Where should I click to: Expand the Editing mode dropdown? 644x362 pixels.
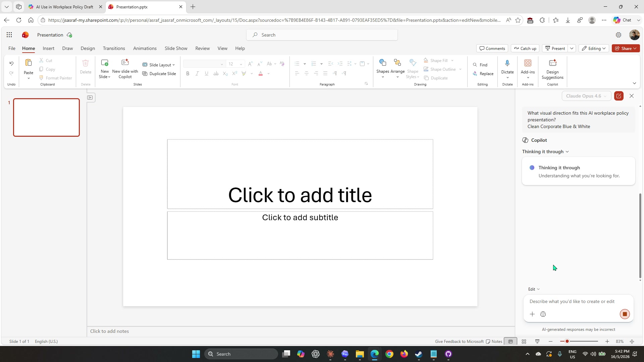594,49
